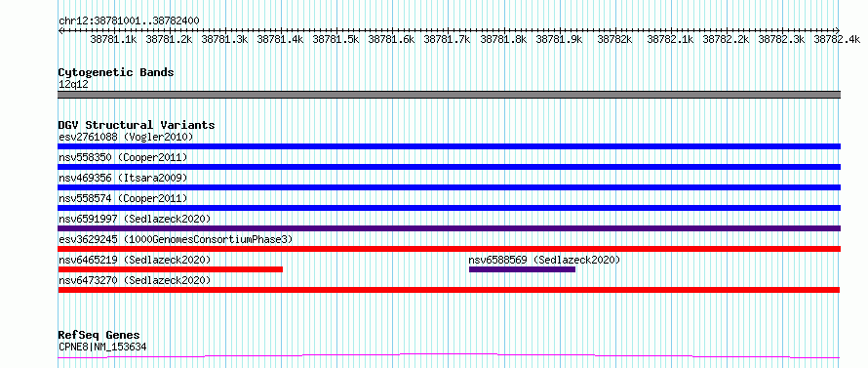Select the red bar under nsv6473270
Viewport: 868px width, 368px height.
[449, 290]
